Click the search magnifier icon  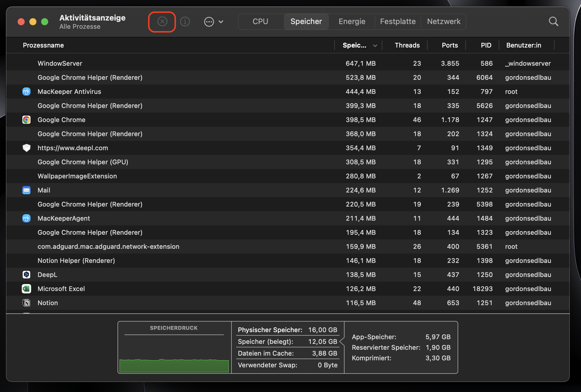click(x=553, y=21)
